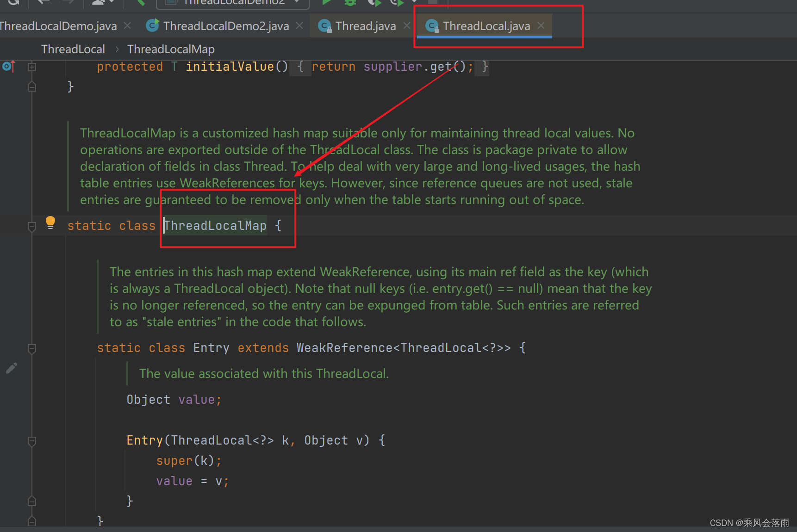Close the ThreadLocal.java tab

click(x=541, y=26)
